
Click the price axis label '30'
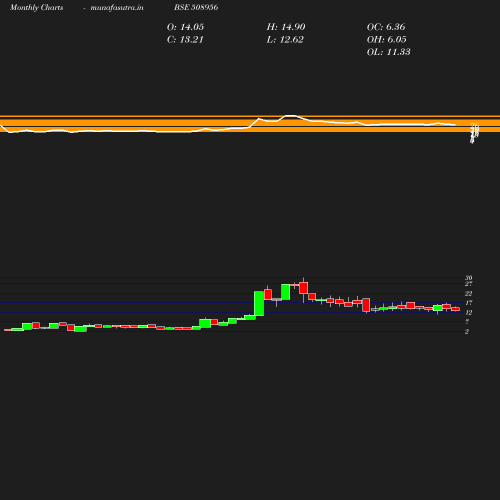coord(469,278)
